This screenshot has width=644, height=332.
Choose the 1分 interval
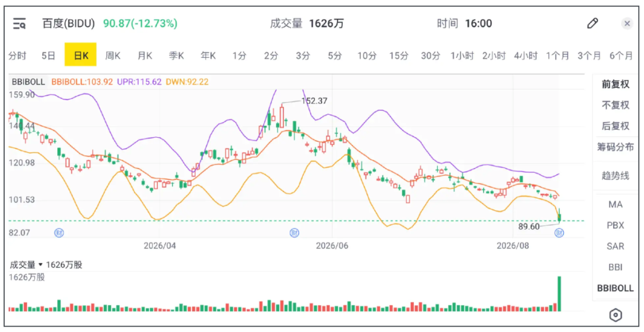tap(240, 55)
